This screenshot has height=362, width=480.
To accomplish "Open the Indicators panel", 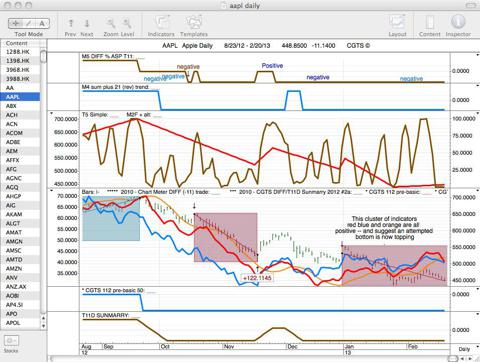I will (x=161, y=23).
